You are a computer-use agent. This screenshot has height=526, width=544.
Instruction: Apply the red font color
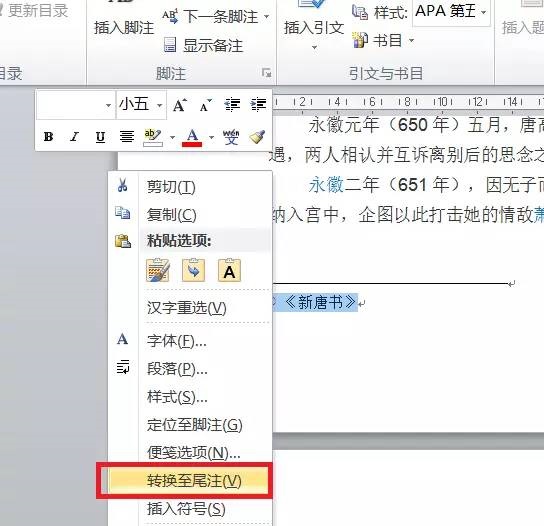pos(192,137)
